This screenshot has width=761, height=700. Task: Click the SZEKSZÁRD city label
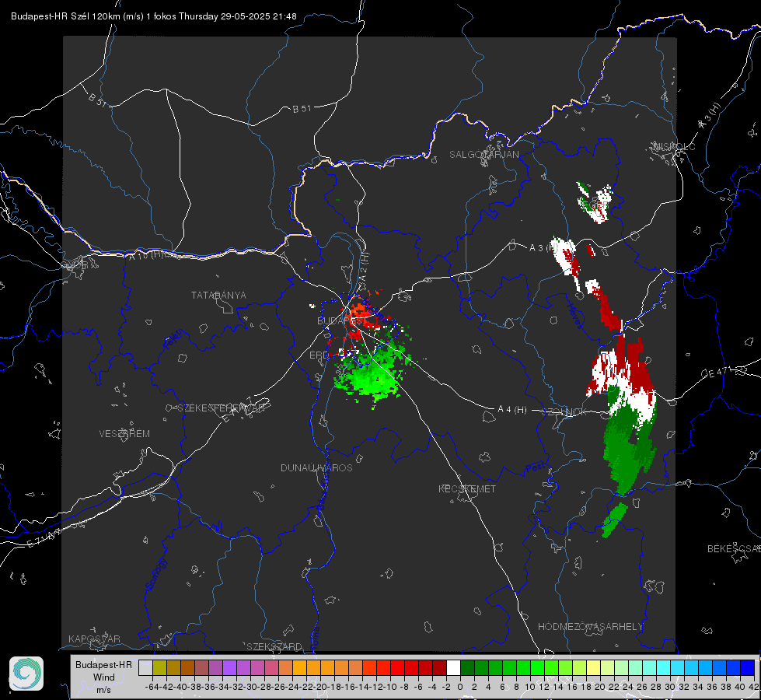274,647
